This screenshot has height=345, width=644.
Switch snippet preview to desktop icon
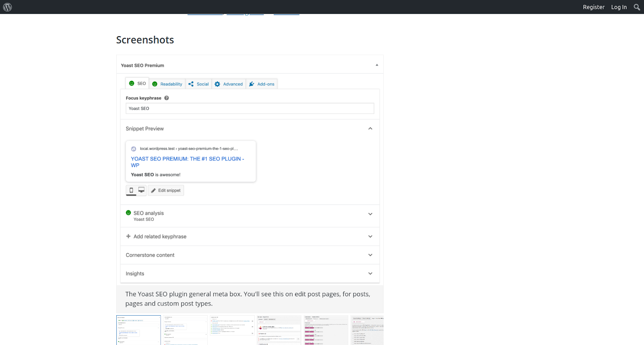pos(141,190)
